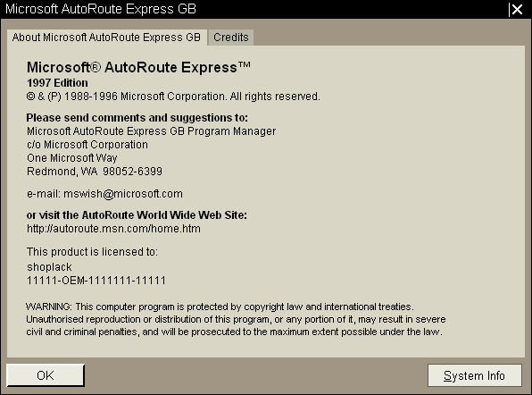Image resolution: width=532 pixels, height=395 pixels.
Task: Click the licensed user name shoplack
Action: coord(49,267)
